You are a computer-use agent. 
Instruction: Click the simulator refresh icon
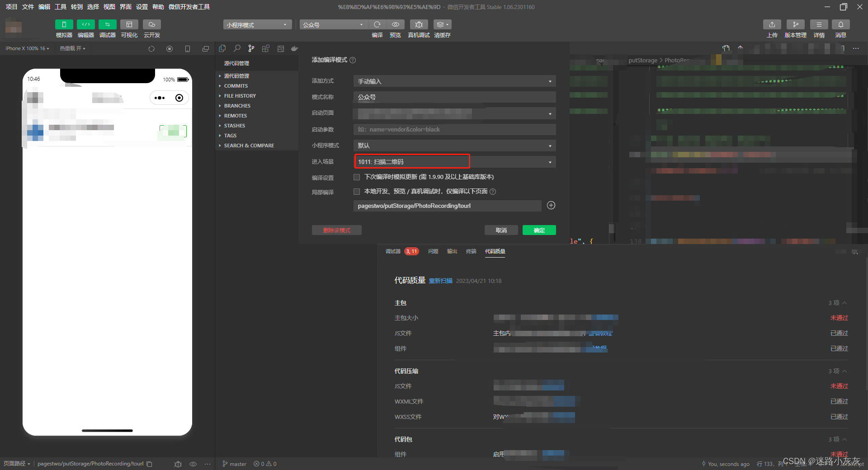[151, 49]
